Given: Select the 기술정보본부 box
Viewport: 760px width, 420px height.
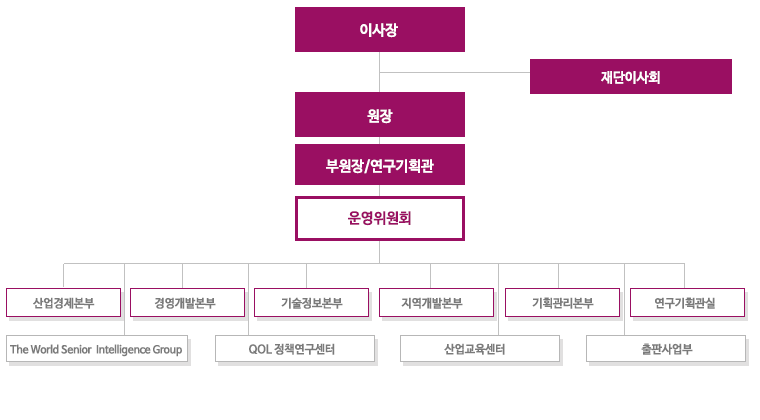Looking at the screenshot, I should point(312,303).
